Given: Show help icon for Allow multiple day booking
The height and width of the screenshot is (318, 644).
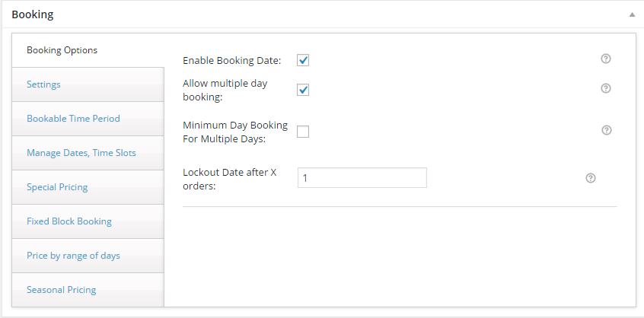Looking at the screenshot, I should (606, 88).
